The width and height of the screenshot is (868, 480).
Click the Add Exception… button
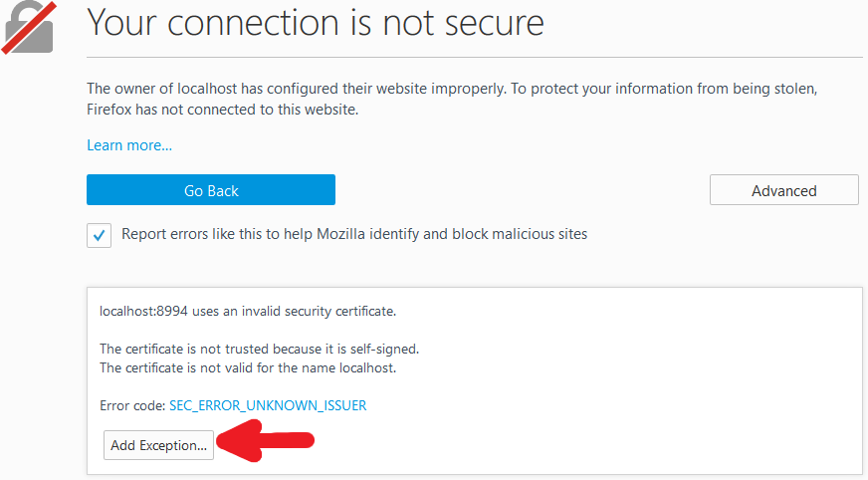[x=158, y=445]
